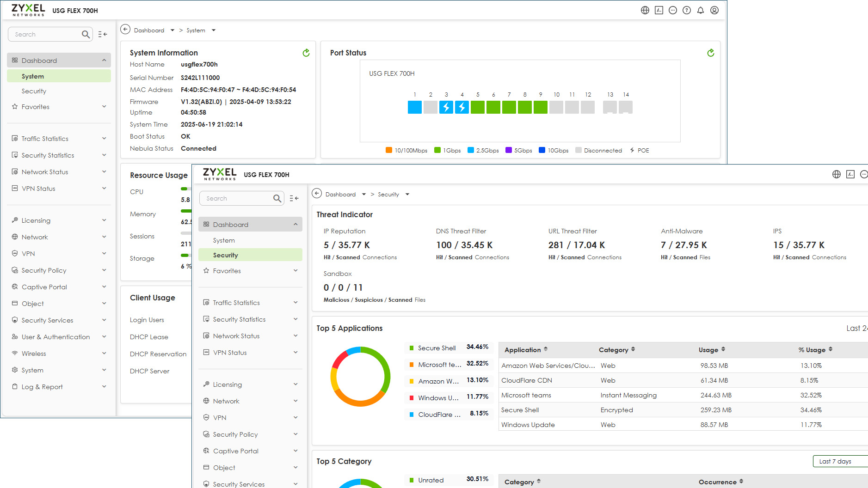This screenshot has width=868, height=488.
Task: Open the chart icon in front window header
Action: (x=850, y=174)
